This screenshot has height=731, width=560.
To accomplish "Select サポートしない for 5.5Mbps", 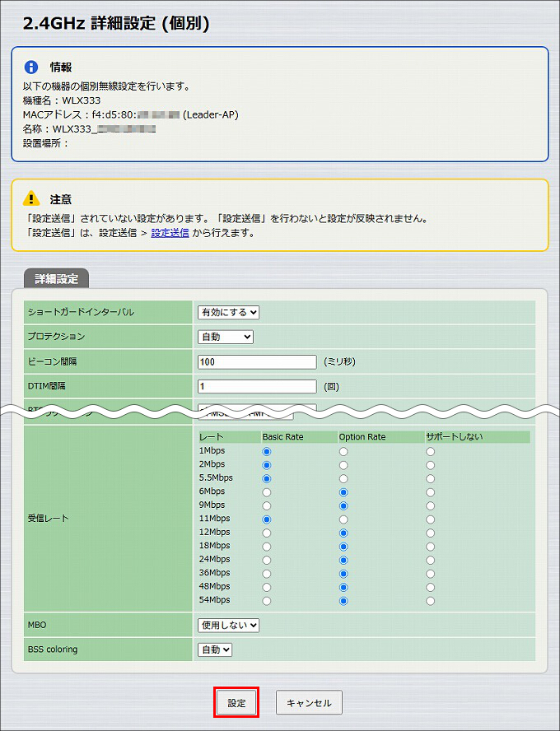I will pos(431,478).
